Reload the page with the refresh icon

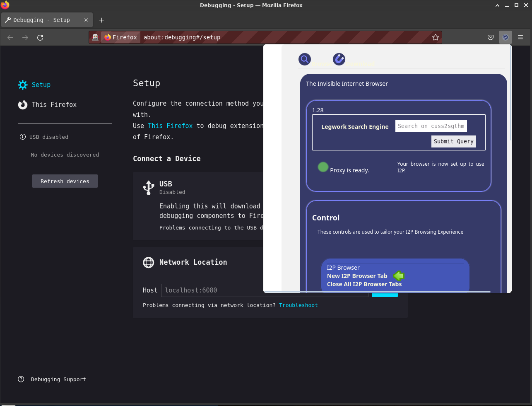40,37
